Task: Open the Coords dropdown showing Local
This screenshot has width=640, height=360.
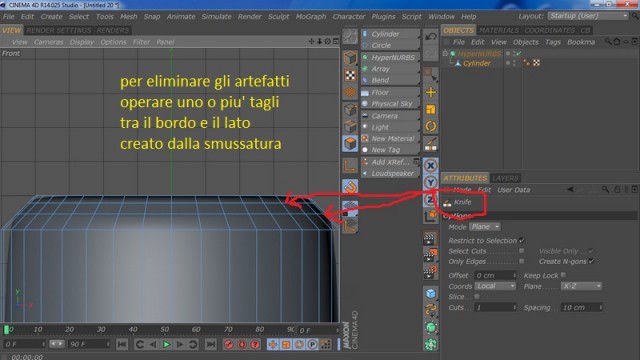Action: point(496,286)
